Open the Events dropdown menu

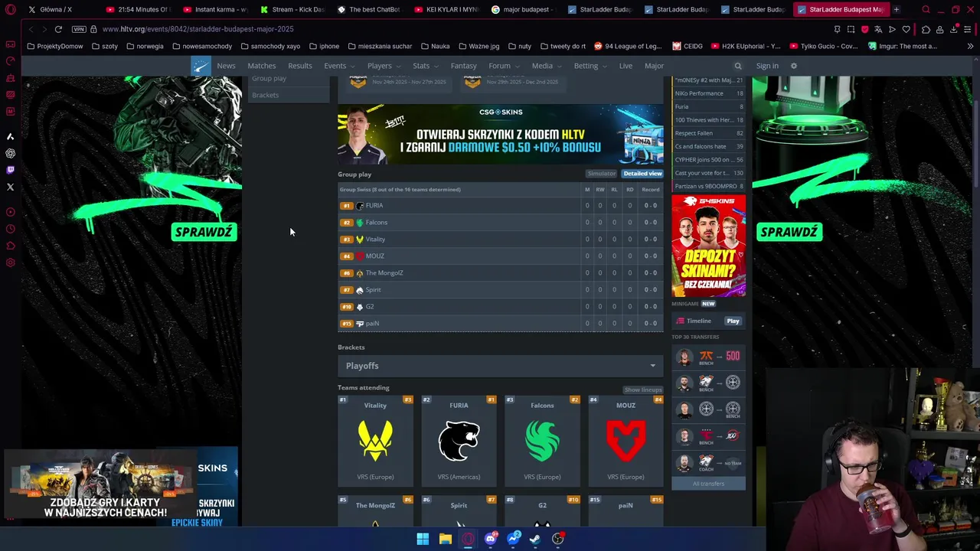click(338, 66)
